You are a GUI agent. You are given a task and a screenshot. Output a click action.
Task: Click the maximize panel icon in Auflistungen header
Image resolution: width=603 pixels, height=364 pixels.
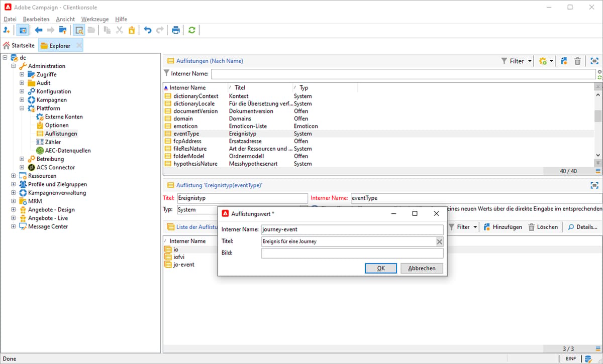pyautogui.click(x=594, y=61)
